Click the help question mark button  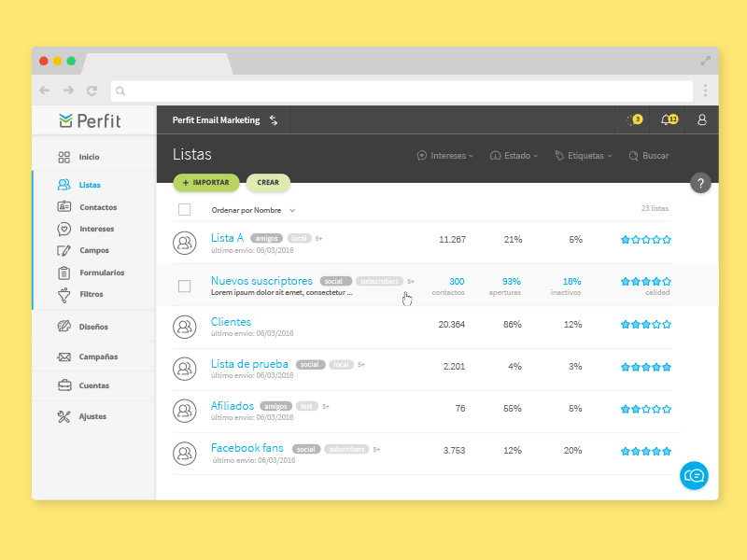point(700,183)
